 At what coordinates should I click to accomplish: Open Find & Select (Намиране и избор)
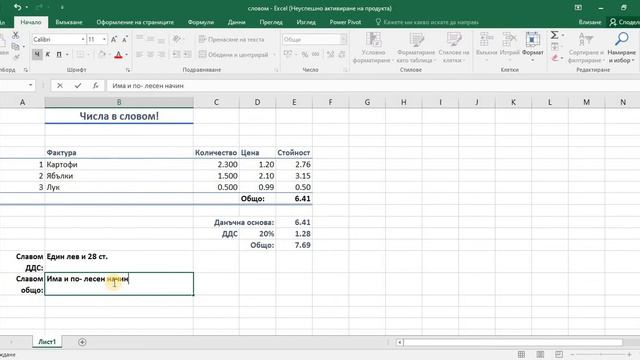[621, 47]
